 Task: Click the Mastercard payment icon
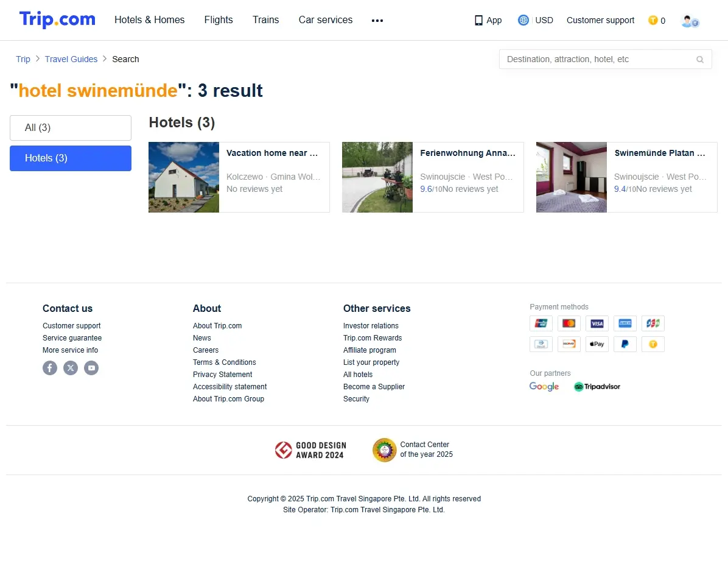(569, 323)
